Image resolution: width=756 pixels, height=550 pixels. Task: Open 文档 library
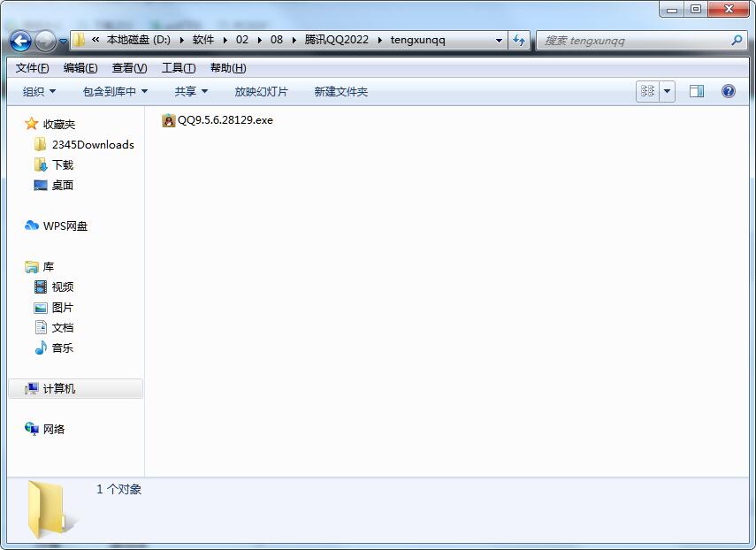[x=63, y=328]
